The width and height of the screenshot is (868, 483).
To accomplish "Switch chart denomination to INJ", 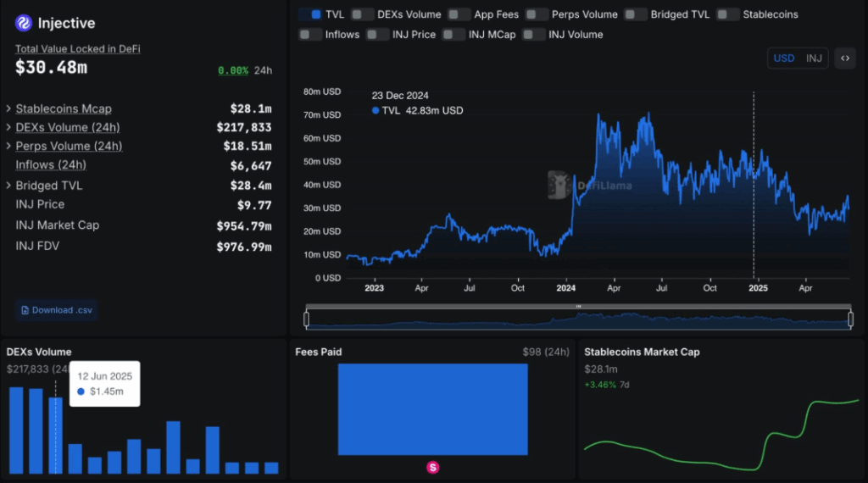I will coord(814,58).
